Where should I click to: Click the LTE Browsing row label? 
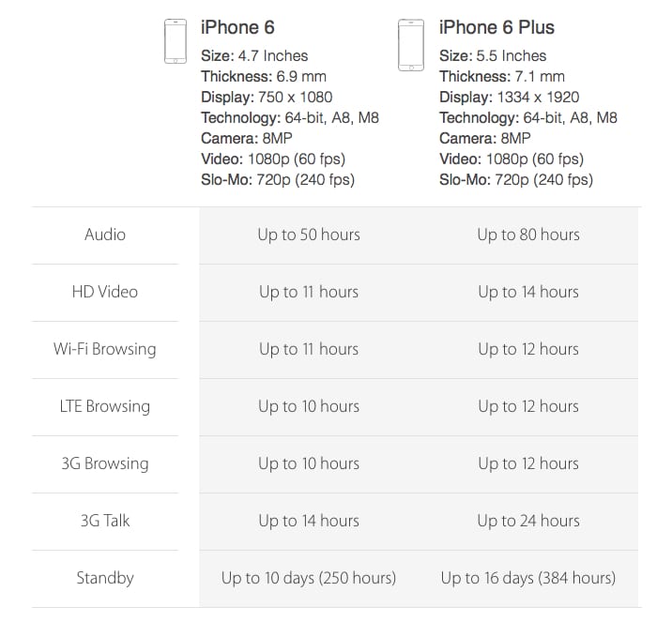[105, 406]
